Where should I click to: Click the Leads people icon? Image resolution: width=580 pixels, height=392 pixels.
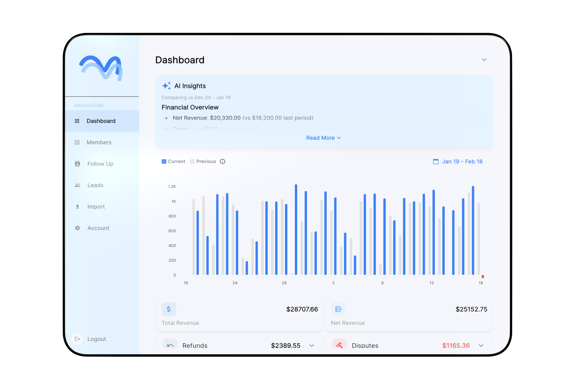[x=77, y=185]
